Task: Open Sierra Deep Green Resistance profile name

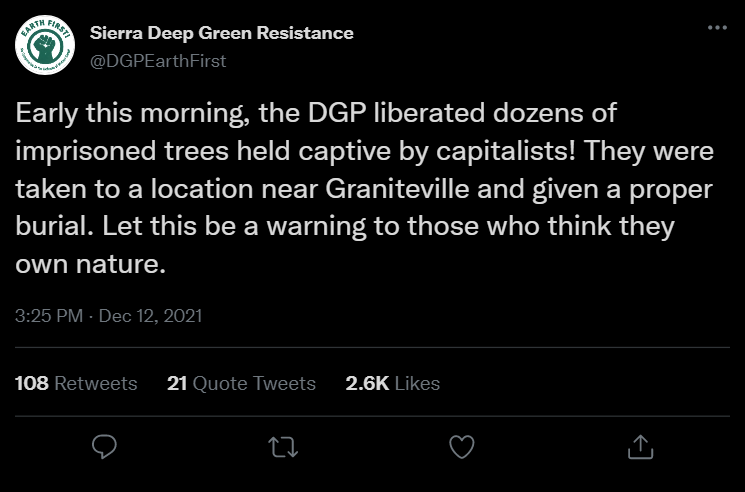Action: 221,33
